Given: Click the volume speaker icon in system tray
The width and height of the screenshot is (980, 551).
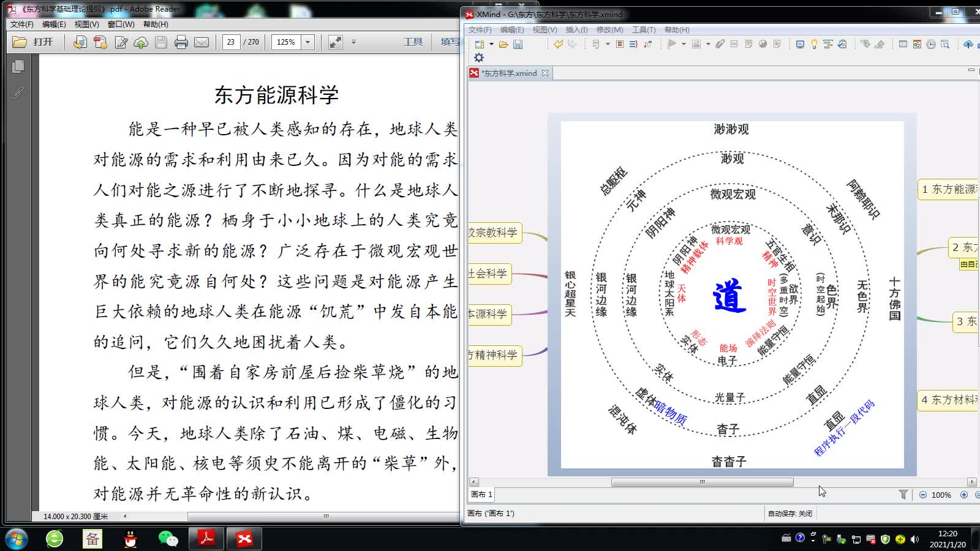Looking at the screenshot, I should pos(914,539).
